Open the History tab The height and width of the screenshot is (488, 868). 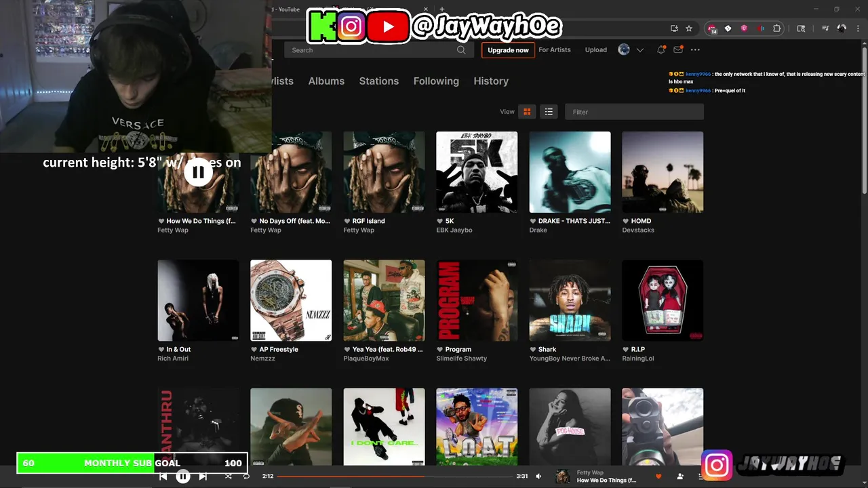pos(491,81)
